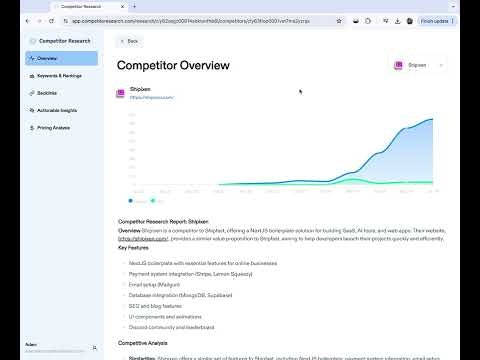The width and height of the screenshot is (480, 360).
Task: Click the Backlinks chain-link icon
Action: pyautogui.click(x=32, y=93)
